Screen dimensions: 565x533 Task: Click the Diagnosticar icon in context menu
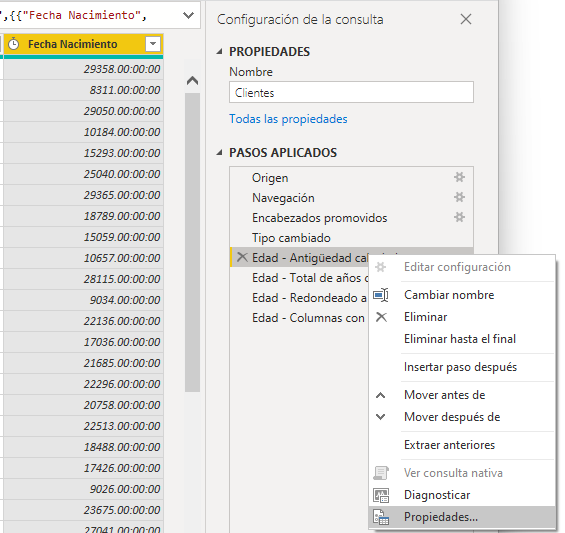coord(381,495)
